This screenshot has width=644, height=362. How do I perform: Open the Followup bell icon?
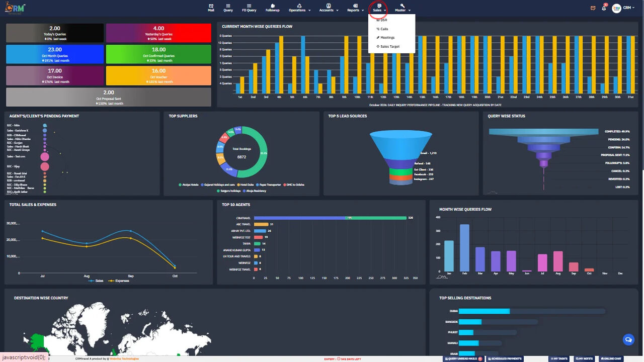[272, 8]
